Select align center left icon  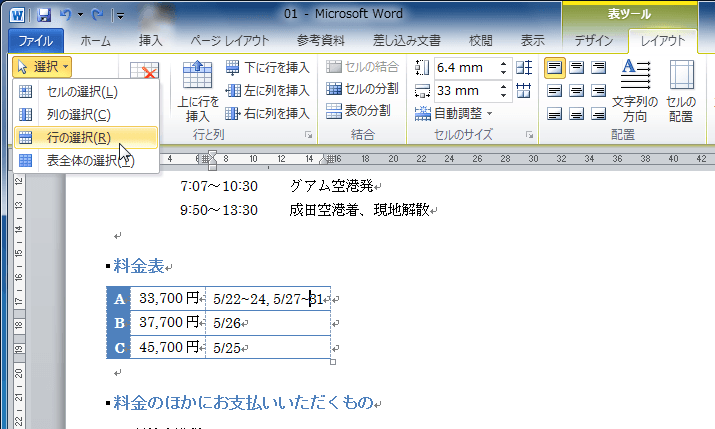tap(554, 91)
